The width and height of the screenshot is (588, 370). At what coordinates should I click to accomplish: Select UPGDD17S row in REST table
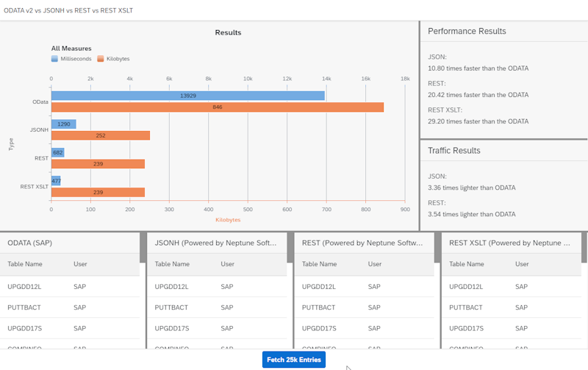click(x=364, y=328)
